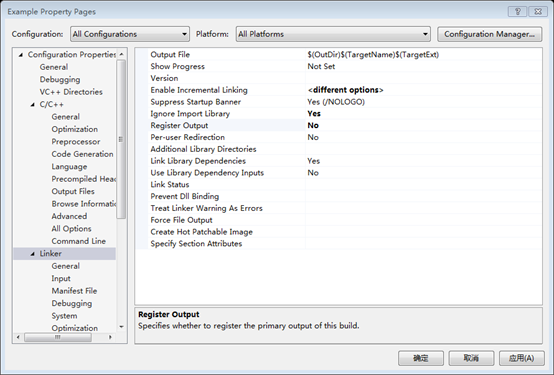Select the Language tree item
Image resolution: width=554 pixels, height=375 pixels.
pos(69,166)
